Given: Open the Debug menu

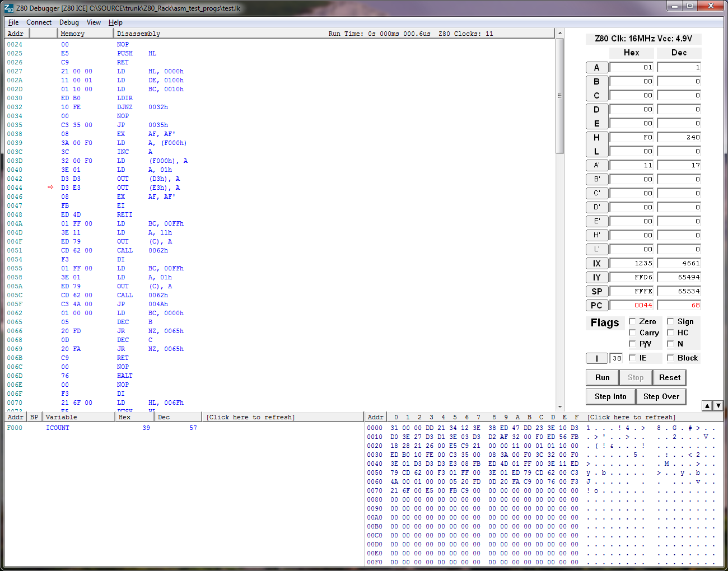Looking at the screenshot, I should tap(69, 22).
